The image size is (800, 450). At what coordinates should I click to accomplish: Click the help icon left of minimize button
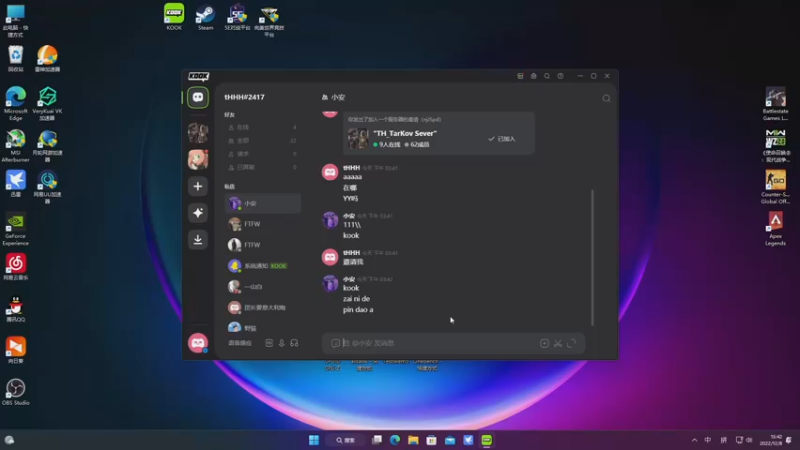tap(560, 76)
